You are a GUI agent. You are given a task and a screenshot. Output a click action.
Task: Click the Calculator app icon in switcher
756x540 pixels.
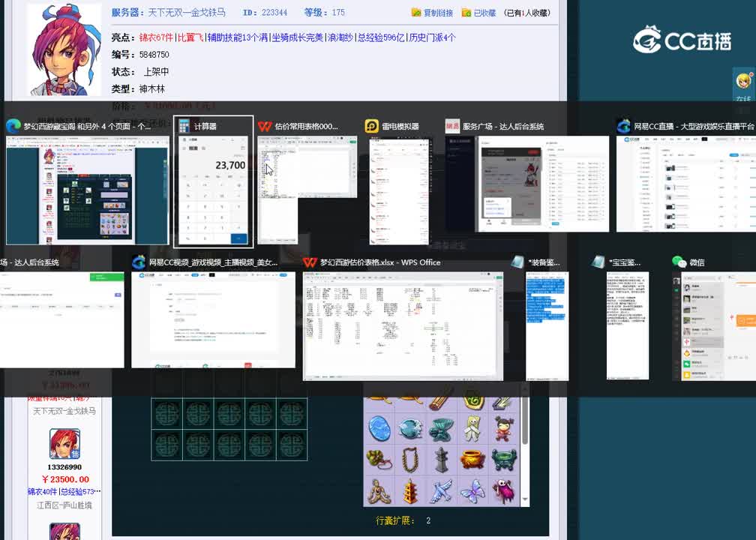click(184, 126)
